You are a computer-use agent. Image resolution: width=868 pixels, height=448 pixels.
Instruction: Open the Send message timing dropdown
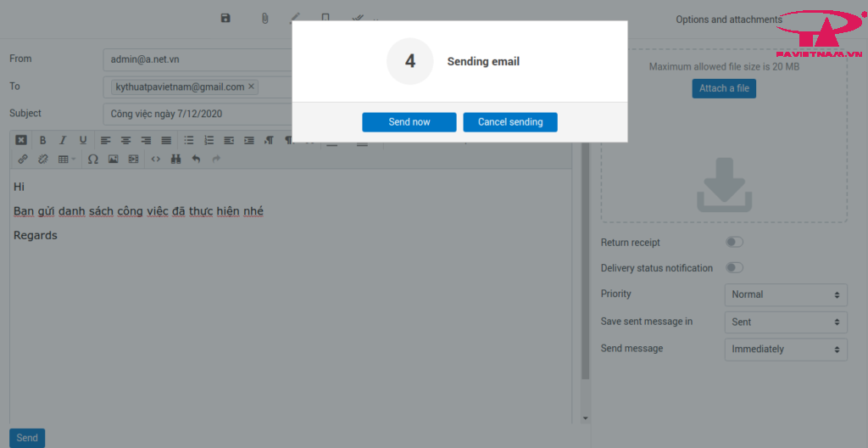[x=786, y=349]
